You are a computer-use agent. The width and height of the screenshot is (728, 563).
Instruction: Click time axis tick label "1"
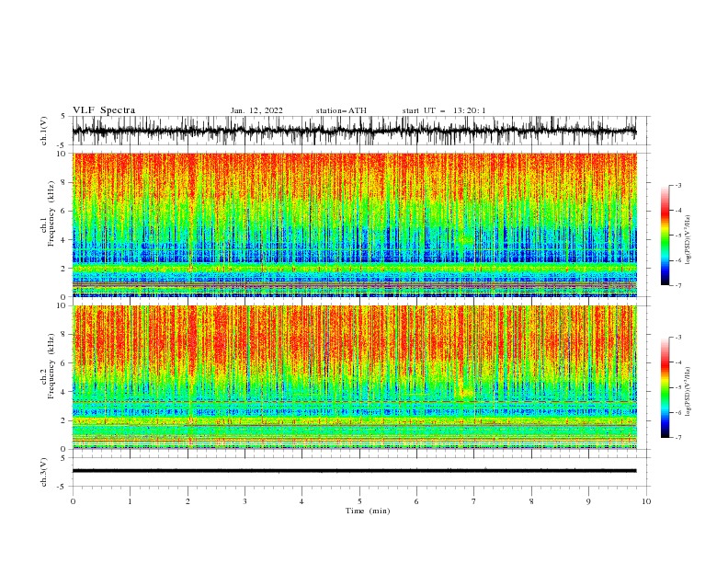130,501
